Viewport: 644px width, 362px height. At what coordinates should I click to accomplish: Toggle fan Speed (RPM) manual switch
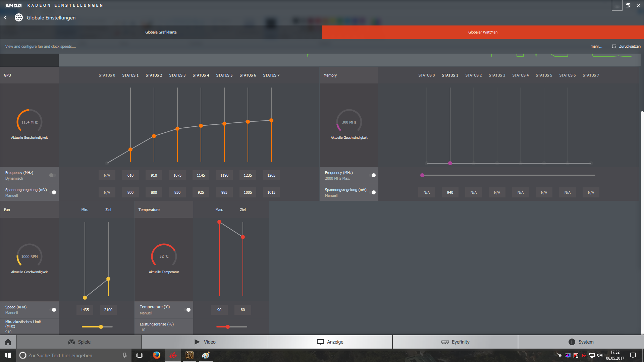coord(53,310)
